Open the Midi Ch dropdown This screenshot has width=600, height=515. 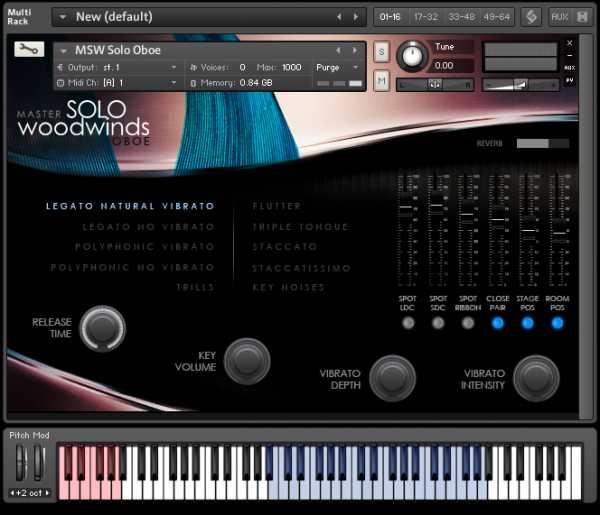tap(173, 82)
